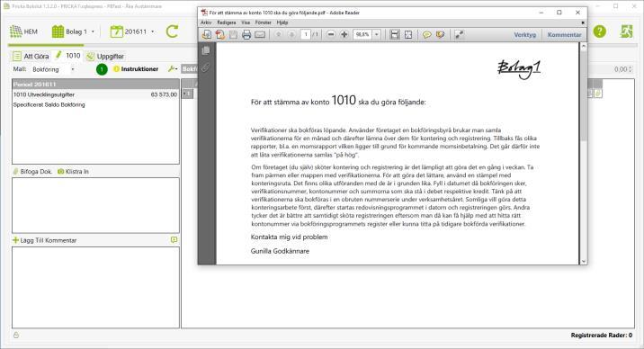The width and height of the screenshot is (644, 349).
Task: Expand the 201611 period dropdown
Action: 132,31
